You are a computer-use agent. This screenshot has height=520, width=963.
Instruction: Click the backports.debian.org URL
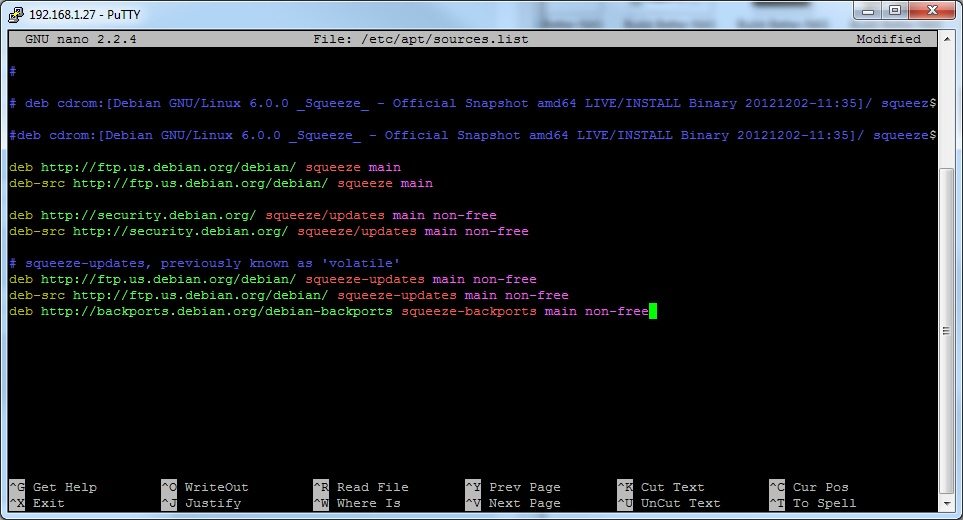point(217,311)
